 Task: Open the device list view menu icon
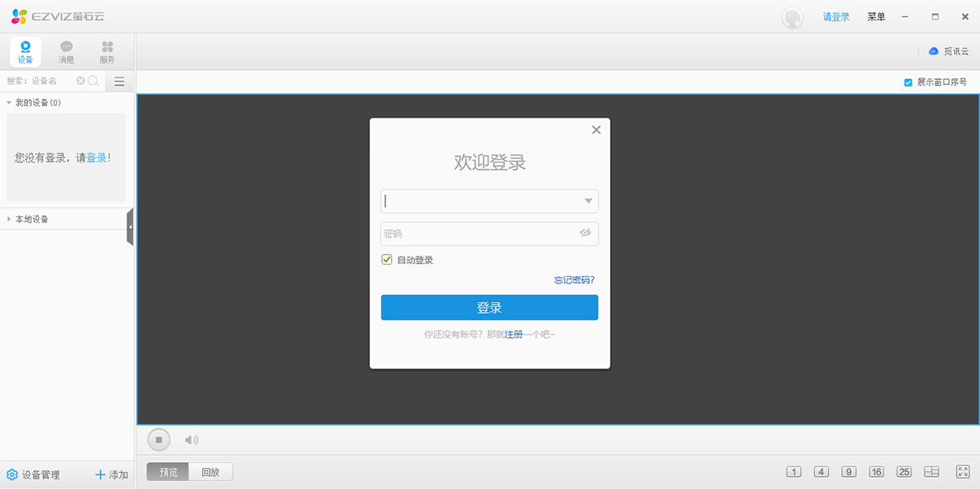[119, 81]
